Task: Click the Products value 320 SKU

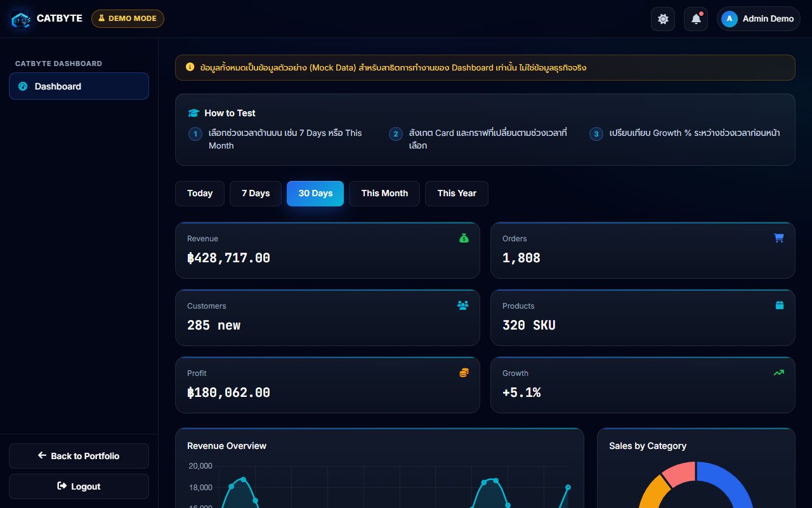Action: [529, 325]
